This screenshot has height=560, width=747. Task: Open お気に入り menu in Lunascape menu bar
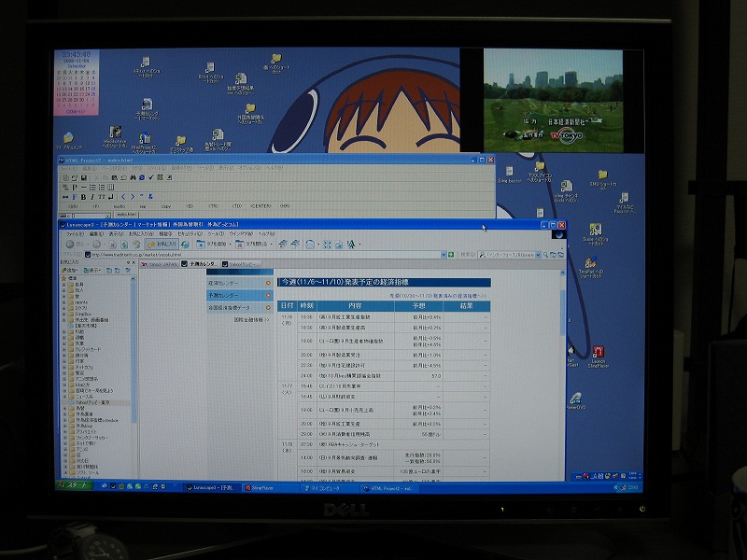click(141, 234)
